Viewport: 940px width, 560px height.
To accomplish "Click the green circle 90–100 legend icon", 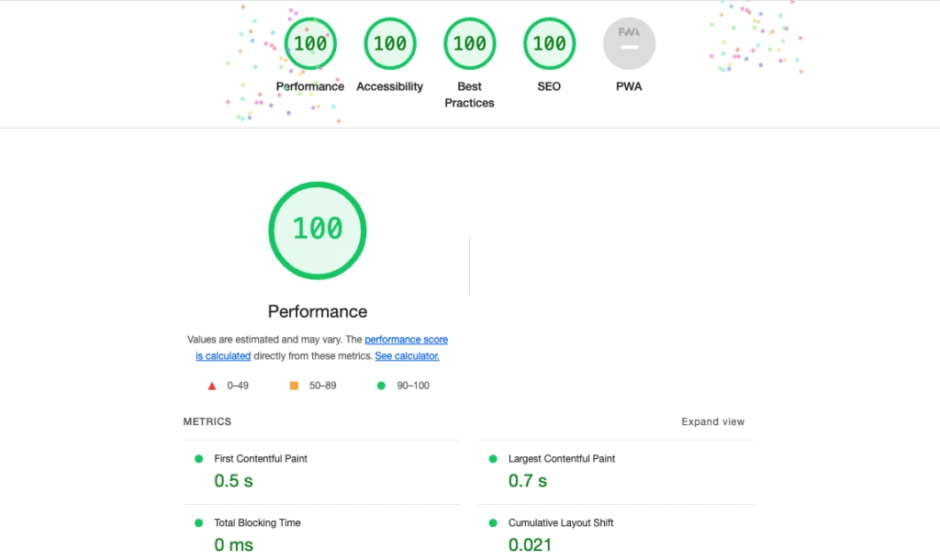I will [381, 386].
